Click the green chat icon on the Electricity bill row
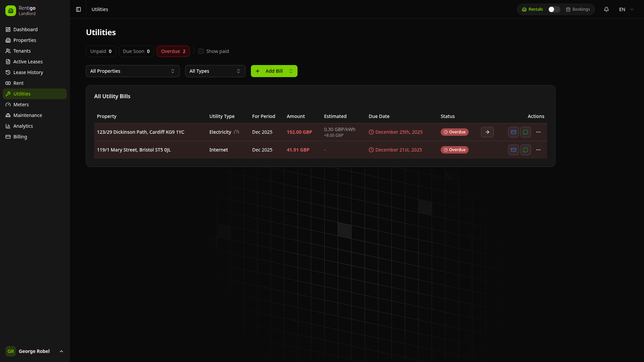This screenshot has width=644, height=362. tap(525, 132)
